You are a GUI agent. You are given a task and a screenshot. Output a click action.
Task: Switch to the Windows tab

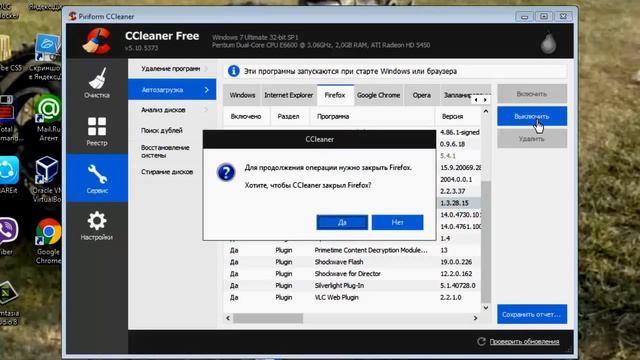242,95
